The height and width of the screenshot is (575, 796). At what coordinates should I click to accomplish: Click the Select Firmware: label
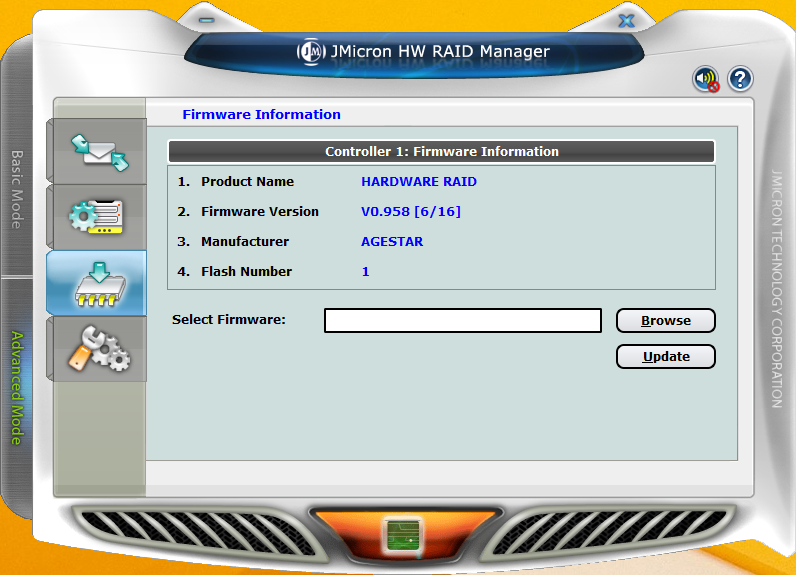[228, 320]
